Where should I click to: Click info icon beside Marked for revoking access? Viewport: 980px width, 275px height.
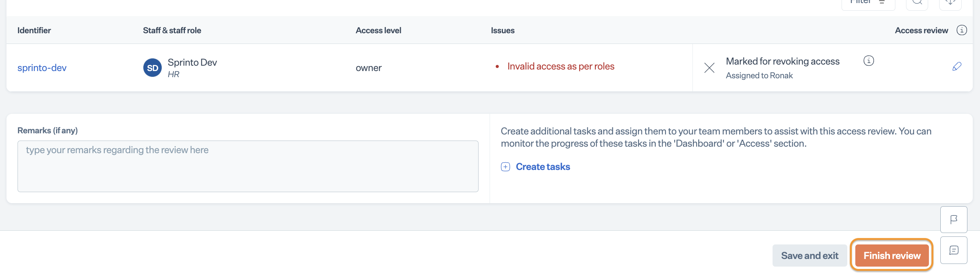868,61
